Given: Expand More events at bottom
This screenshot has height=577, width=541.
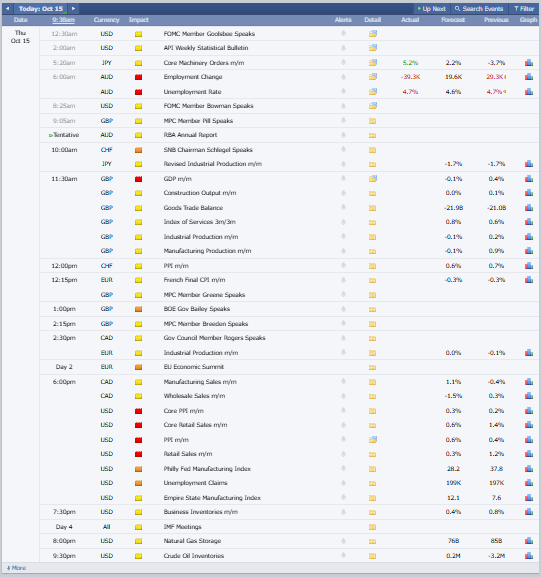Looking at the screenshot, I should pos(17,568).
